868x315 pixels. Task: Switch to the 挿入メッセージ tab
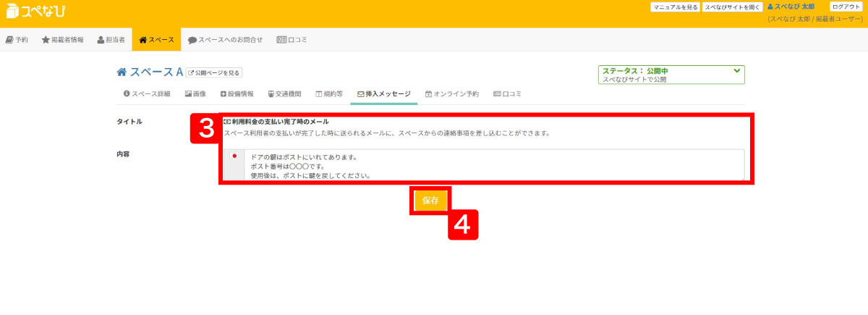point(384,94)
